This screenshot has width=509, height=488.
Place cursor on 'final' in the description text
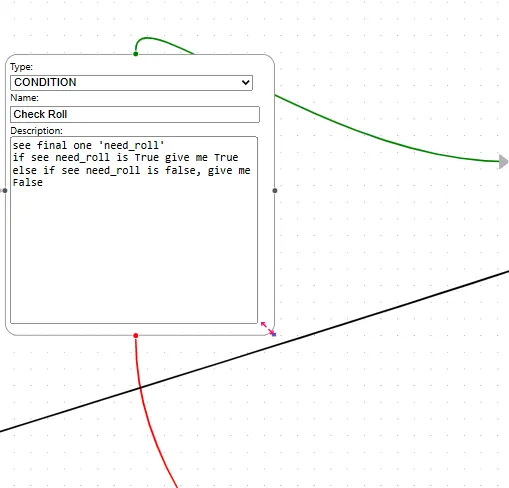coord(52,145)
